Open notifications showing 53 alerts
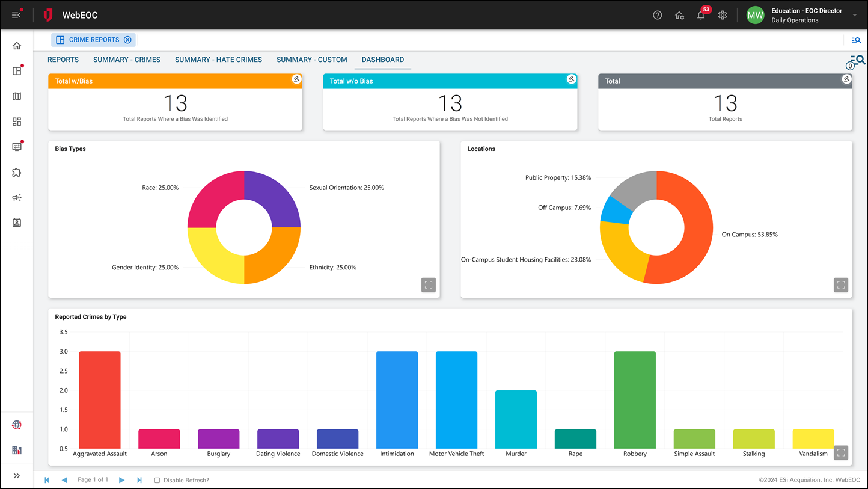Screen dimensions: 868x489 (701, 15)
